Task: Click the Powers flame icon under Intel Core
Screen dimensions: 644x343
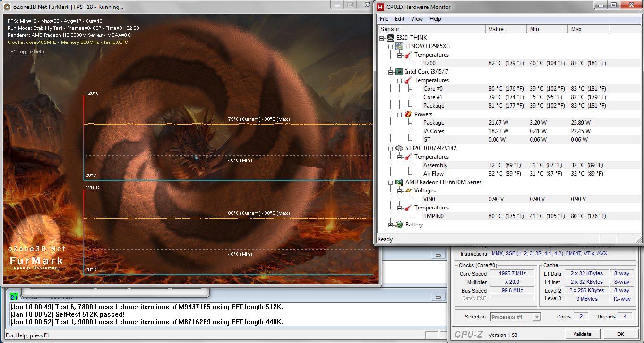Action: pos(408,114)
